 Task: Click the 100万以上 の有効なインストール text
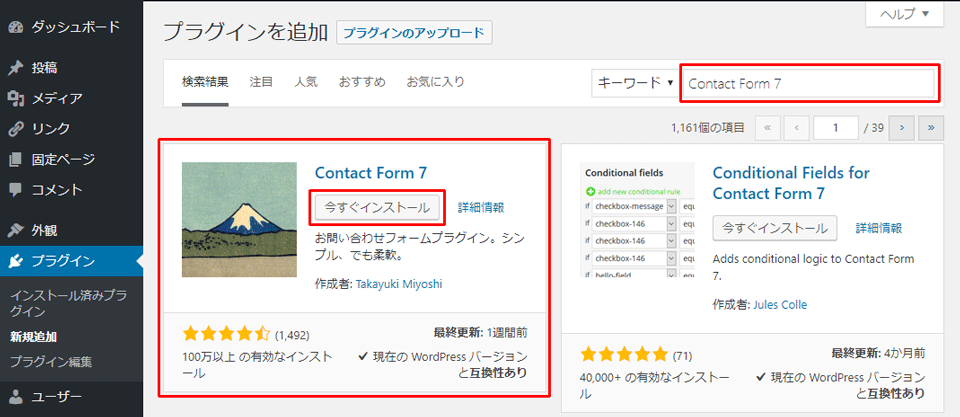tap(258, 364)
